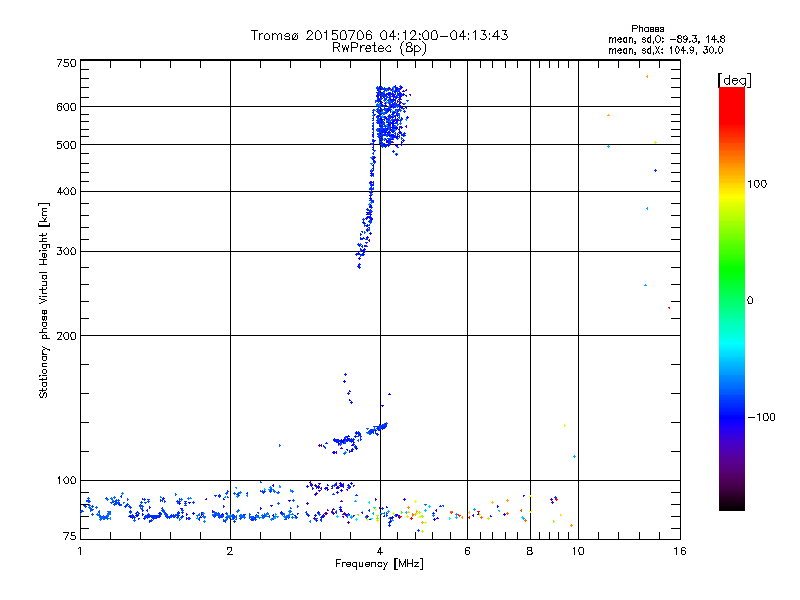Click the 'Stationary phase Virtual Height [km]' axis label
Image resolution: width=800 pixels, height=600 pixels.
tap(43, 300)
